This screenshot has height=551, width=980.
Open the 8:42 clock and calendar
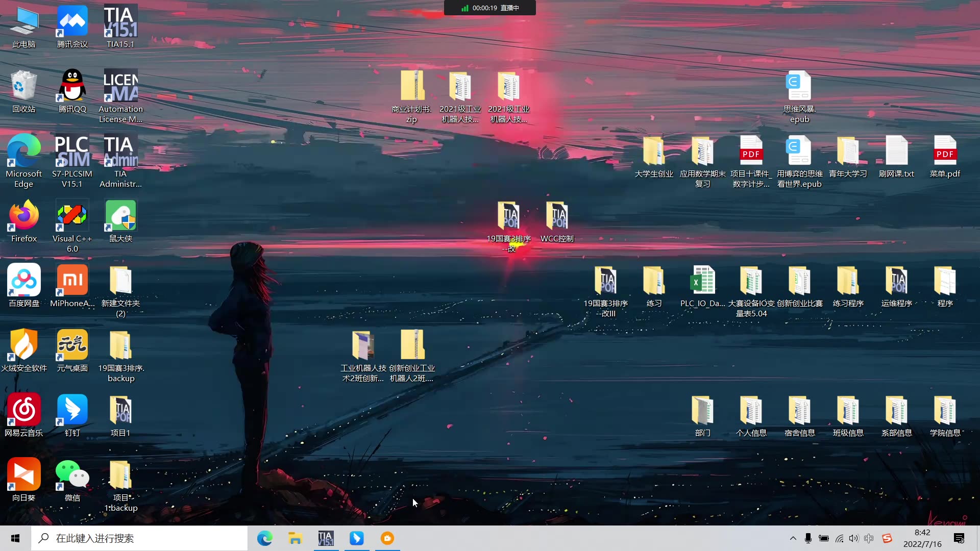pyautogui.click(x=922, y=538)
